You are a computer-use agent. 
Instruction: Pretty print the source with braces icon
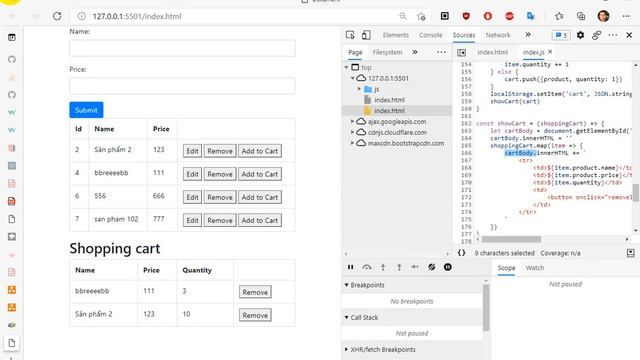point(461,253)
